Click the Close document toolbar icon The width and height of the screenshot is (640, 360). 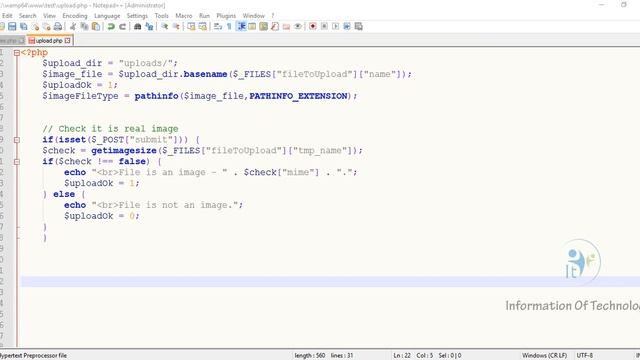click(35, 27)
